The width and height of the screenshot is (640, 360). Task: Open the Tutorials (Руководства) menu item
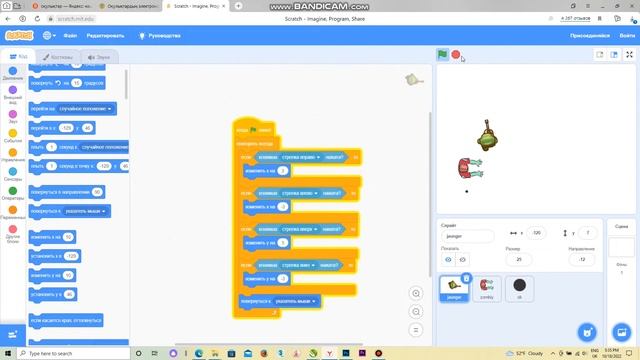[x=160, y=36]
